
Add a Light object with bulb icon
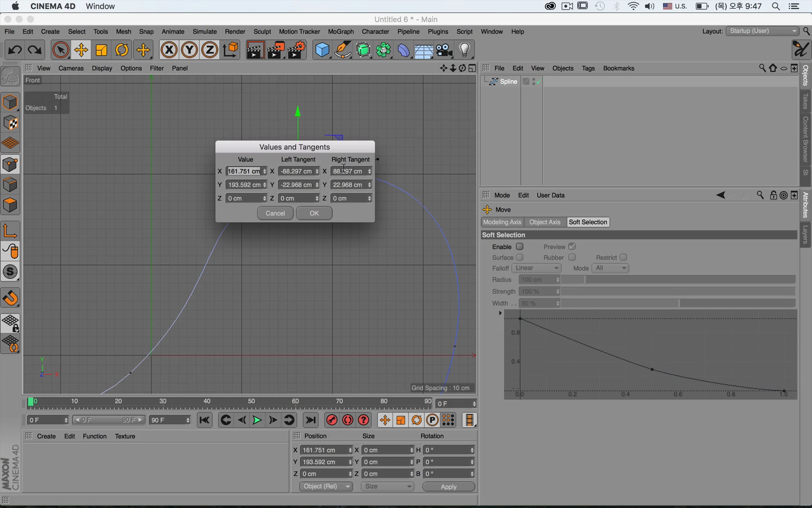click(x=465, y=50)
